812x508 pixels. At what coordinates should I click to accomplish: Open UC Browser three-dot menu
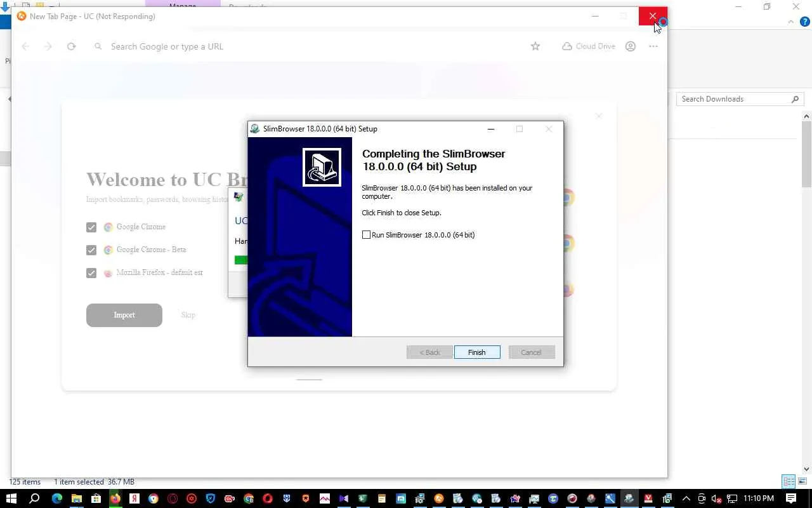point(653,46)
